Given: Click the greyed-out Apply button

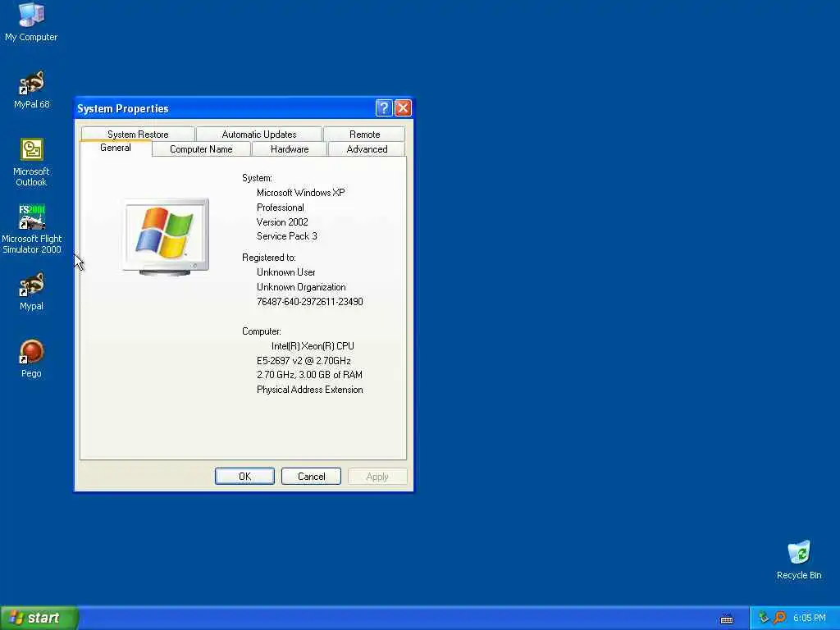Looking at the screenshot, I should 377,477.
